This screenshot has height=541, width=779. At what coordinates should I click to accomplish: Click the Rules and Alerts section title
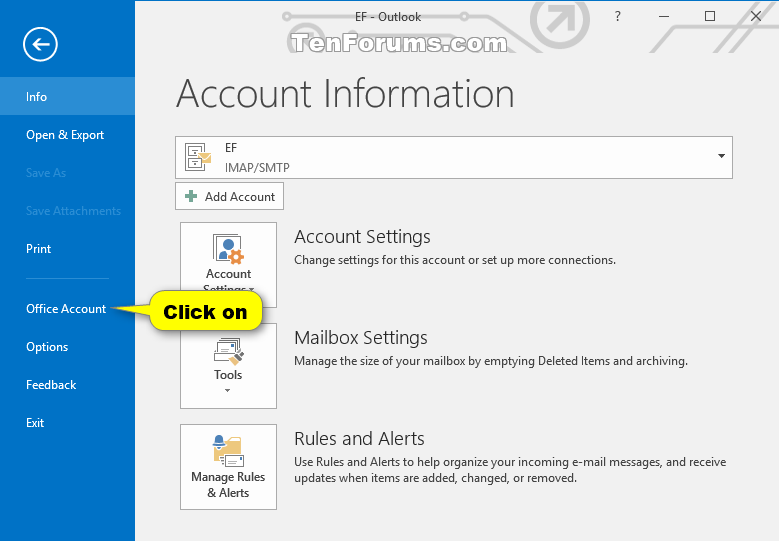(x=359, y=439)
